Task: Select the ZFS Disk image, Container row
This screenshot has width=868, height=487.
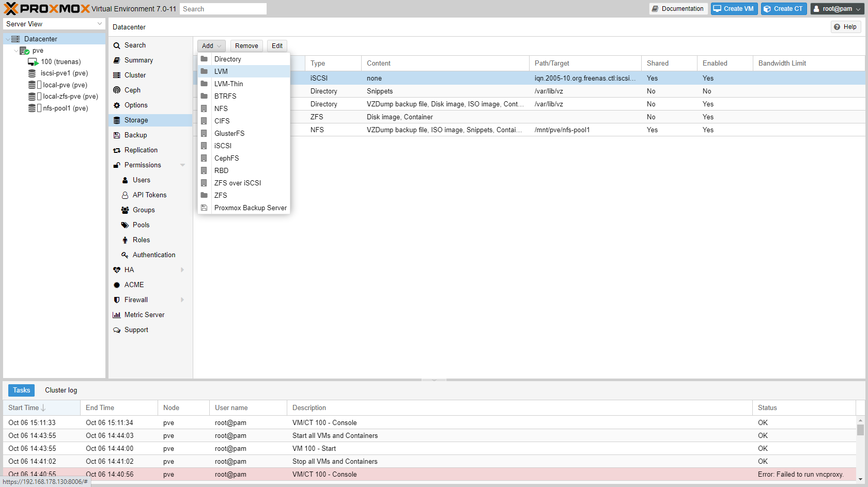Action: [x=530, y=117]
